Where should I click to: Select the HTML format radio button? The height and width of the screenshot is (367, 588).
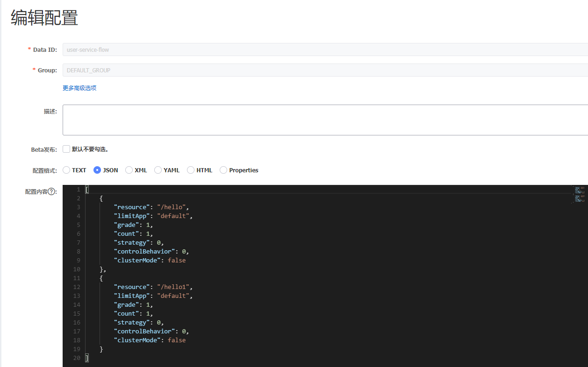[191, 170]
